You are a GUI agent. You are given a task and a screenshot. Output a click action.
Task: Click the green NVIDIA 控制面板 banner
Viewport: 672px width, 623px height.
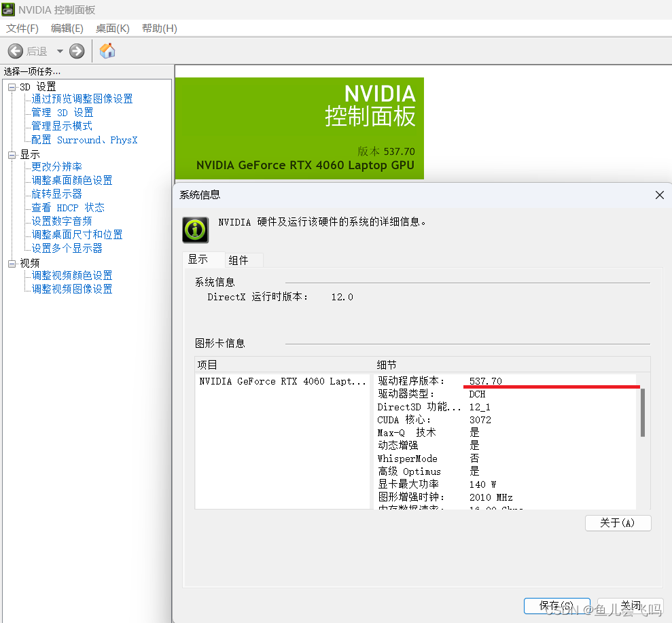pos(300,128)
